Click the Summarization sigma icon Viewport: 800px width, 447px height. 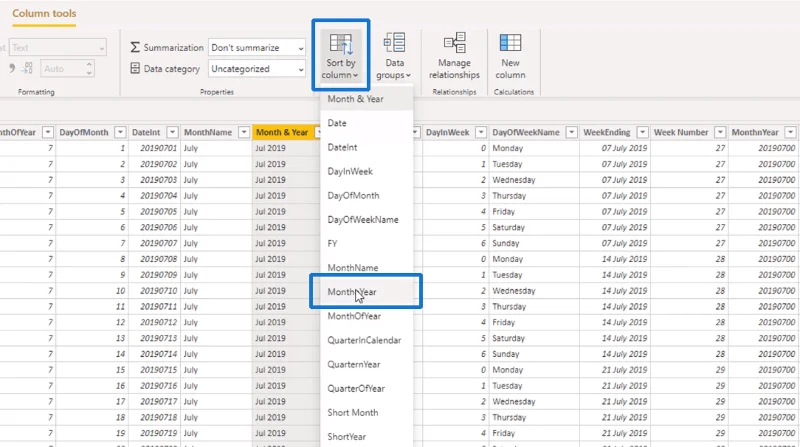135,47
